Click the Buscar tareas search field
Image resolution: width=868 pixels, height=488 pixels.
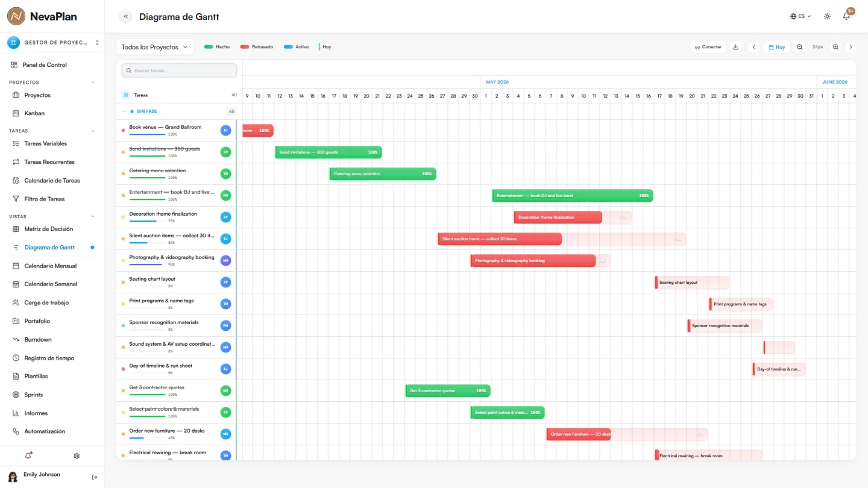(179, 70)
